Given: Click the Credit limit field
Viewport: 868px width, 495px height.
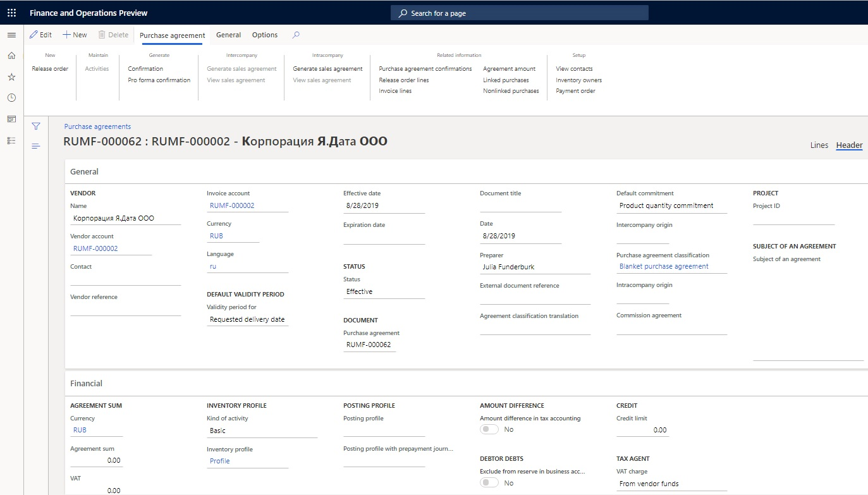Looking at the screenshot, I should (x=642, y=430).
